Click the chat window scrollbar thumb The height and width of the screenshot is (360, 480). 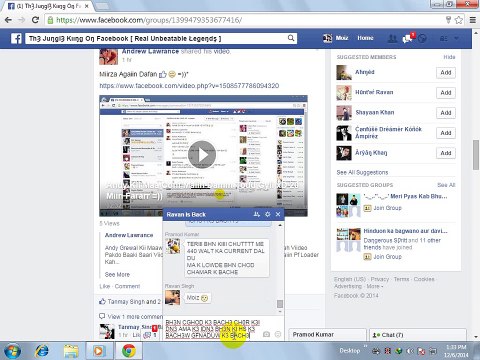tap(280, 304)
